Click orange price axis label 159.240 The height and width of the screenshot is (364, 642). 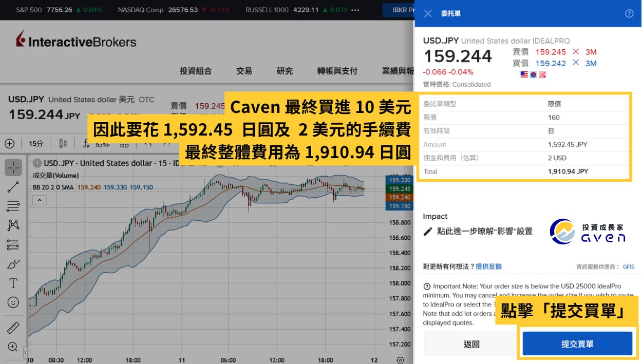click(399, 197)
